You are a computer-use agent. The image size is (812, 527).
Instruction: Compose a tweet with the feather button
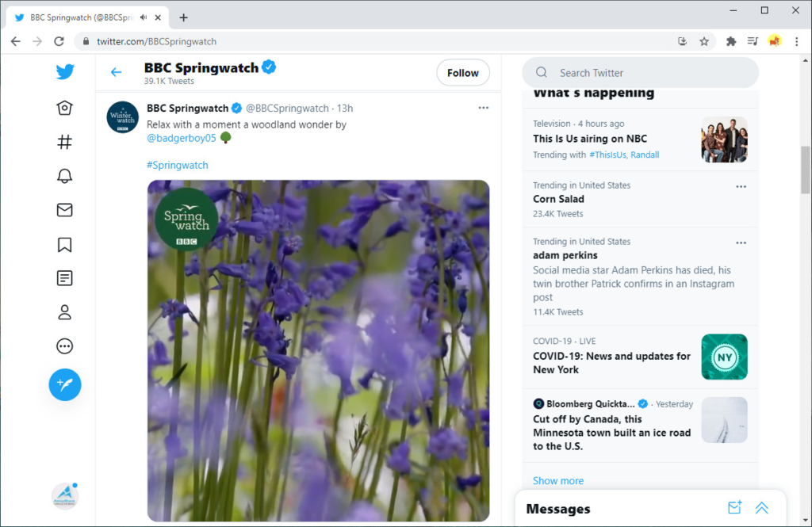[64, 384]
